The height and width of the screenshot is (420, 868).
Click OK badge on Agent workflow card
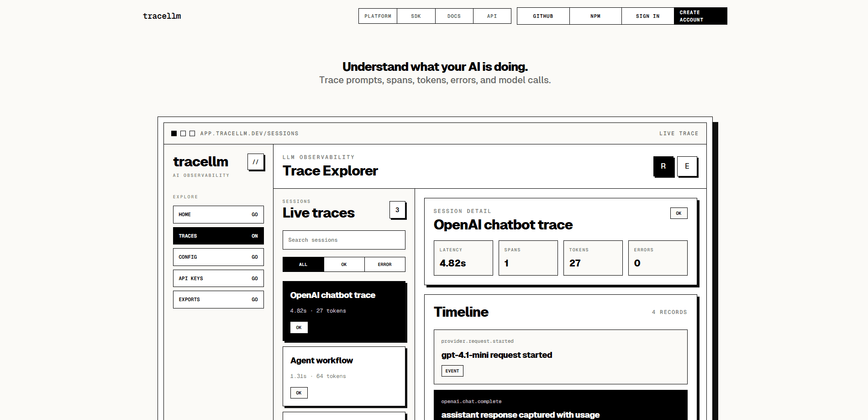[x=299, y=393]
